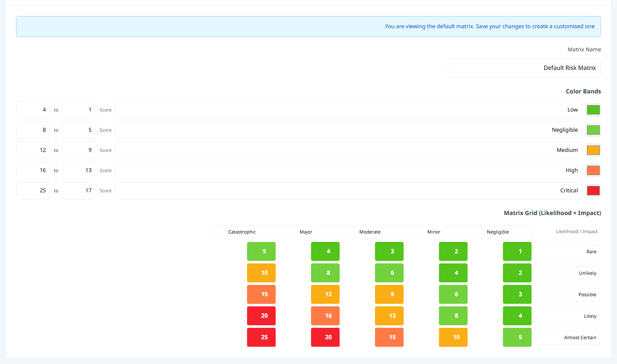Edit the Low band name field

[x=348, y=110]
